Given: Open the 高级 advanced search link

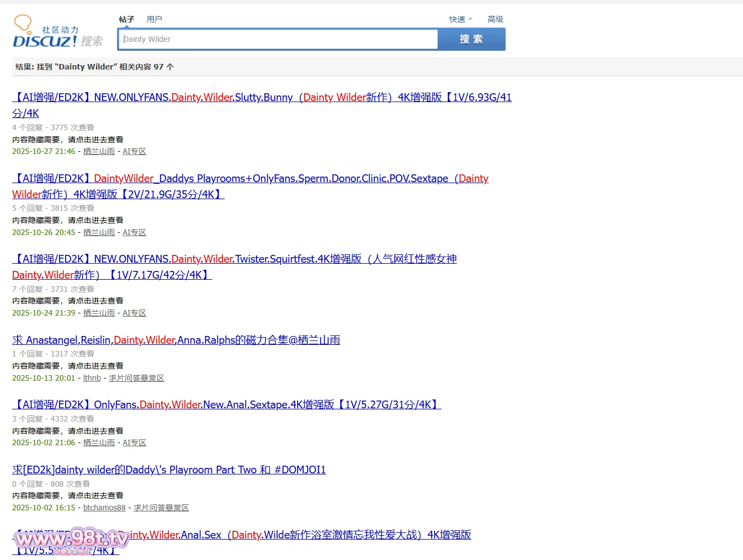Looking at the screenshot, I should pos(495,19).
